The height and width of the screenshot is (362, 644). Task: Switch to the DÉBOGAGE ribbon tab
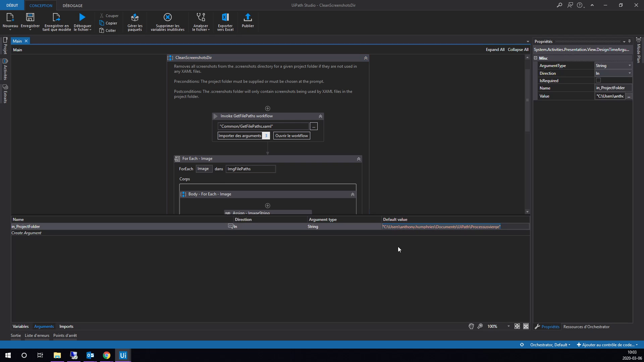72,5
